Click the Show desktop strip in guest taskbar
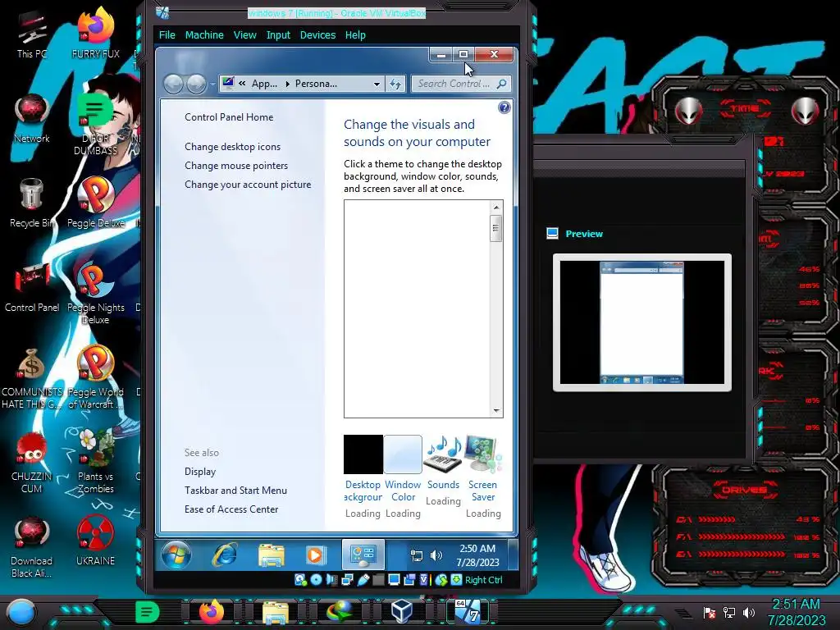Image resolution: width=840 pixels, height=630 pixels. 512,555
